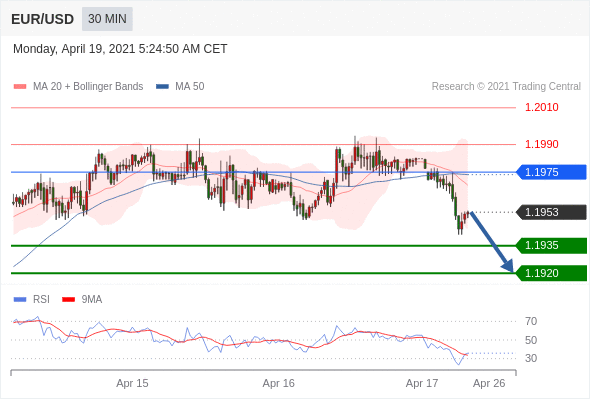The height and width of the screenshot is (400, 590).
Task: Select the green 1.1920 support tag
Action: [551, 273]
